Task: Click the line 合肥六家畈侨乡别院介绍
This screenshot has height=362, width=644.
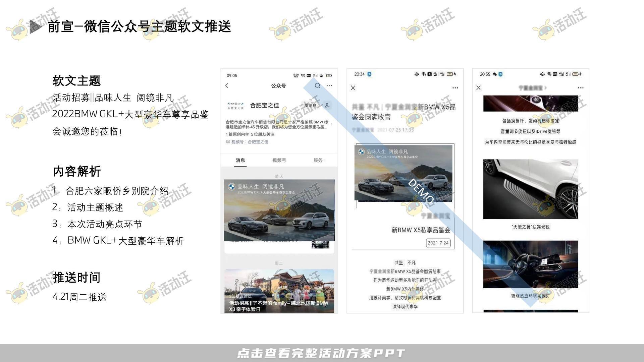Action: click(117, 191)
